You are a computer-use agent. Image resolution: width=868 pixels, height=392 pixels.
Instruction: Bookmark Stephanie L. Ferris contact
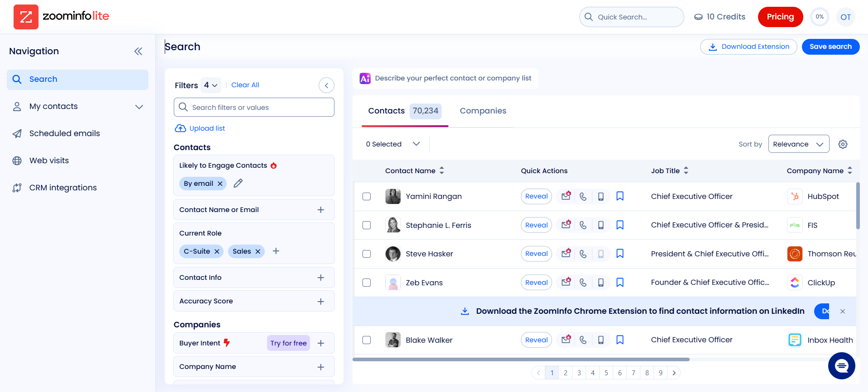point(620,225)
